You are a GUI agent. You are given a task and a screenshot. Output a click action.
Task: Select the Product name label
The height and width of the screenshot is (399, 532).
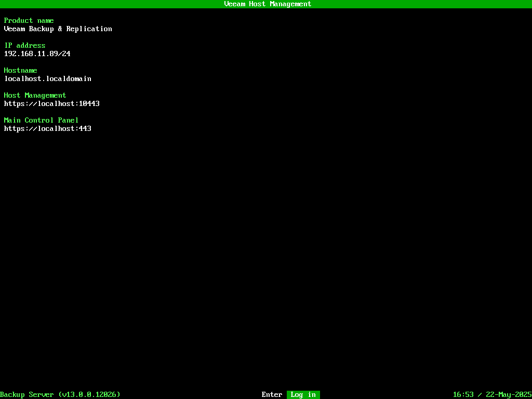click(x=29, y=21)
